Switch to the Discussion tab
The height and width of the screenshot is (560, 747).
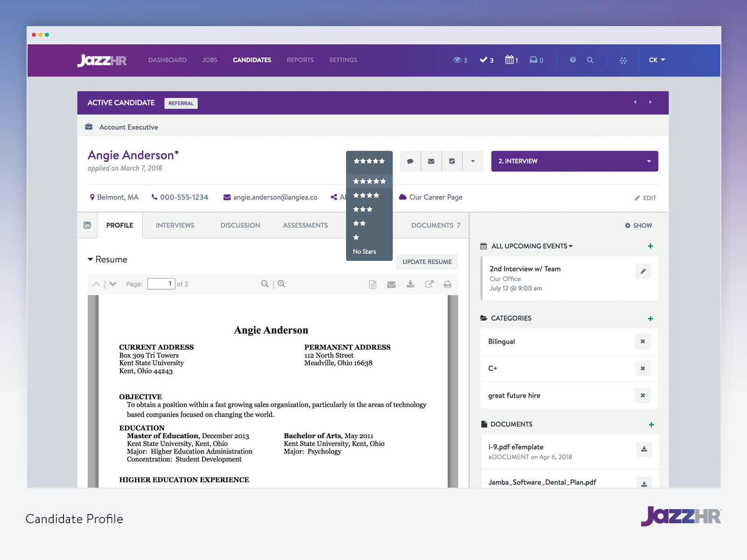point(240,225)
